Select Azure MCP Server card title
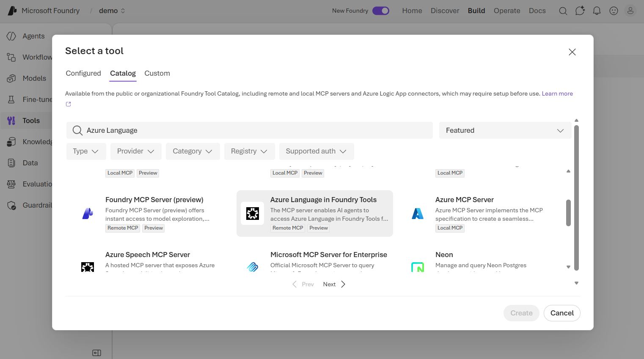The width and height of the screenshot is (644, 359). [x=465, y=200]
